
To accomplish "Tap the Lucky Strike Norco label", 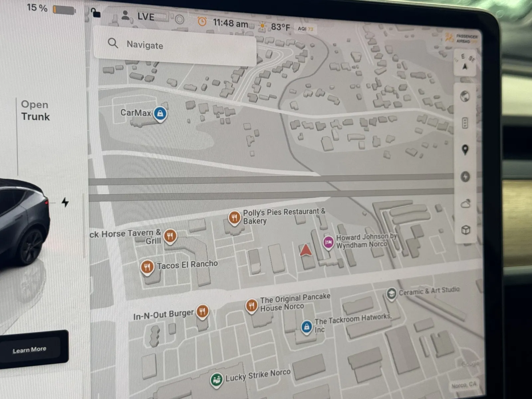I will tap(258, 375).
